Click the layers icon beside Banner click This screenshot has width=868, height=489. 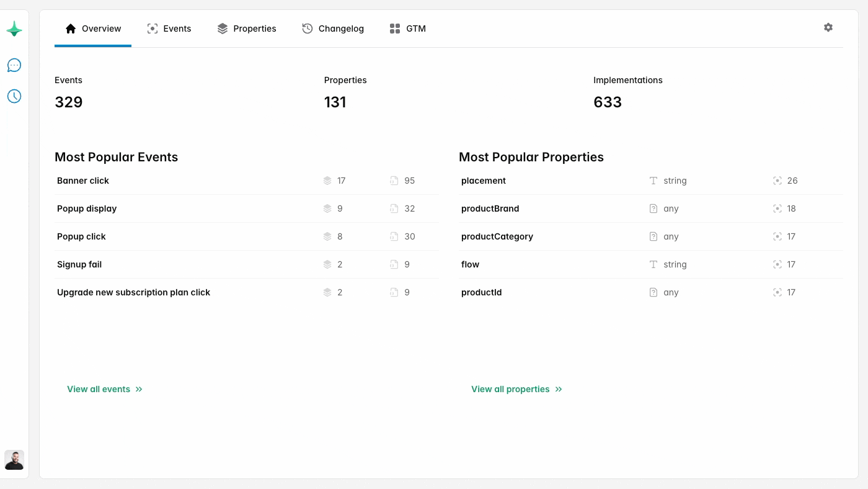(x=327, y=181)
